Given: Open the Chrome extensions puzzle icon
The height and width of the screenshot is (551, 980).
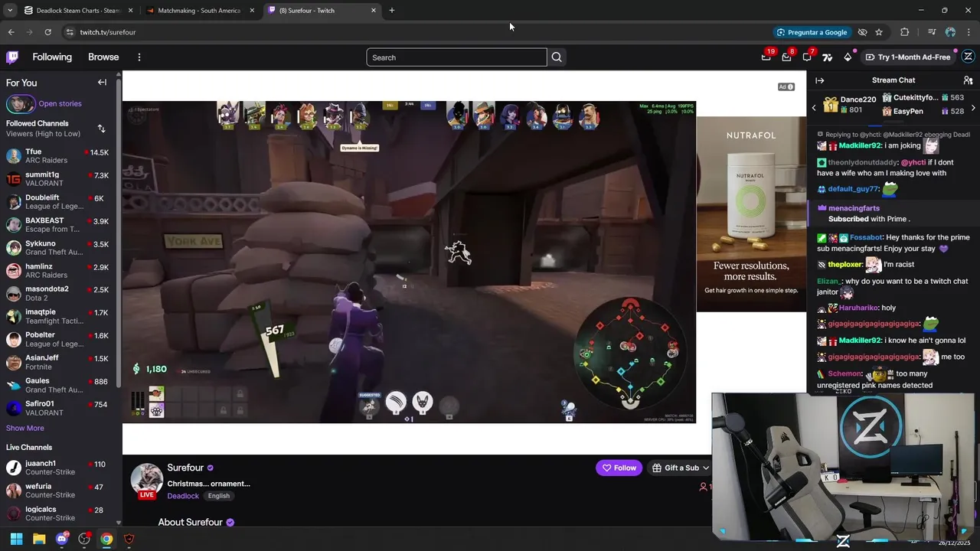Looking at the screenshot, I should tap(904, 32).
